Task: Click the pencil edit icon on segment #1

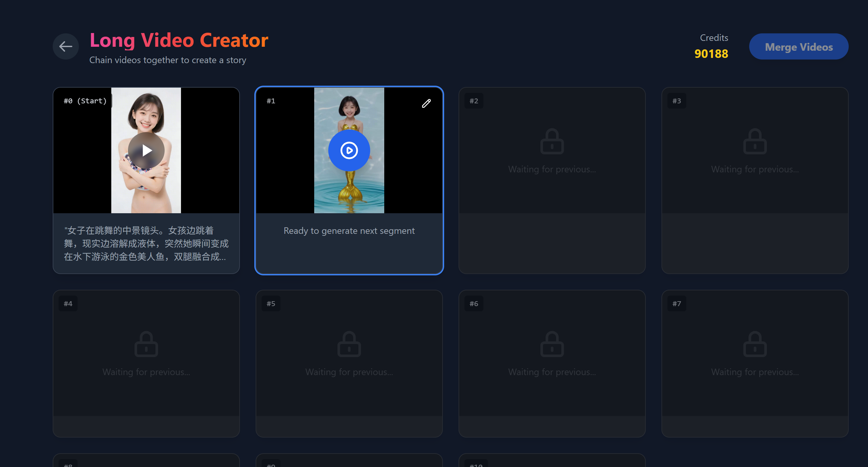Action: [x=426, y=103]
